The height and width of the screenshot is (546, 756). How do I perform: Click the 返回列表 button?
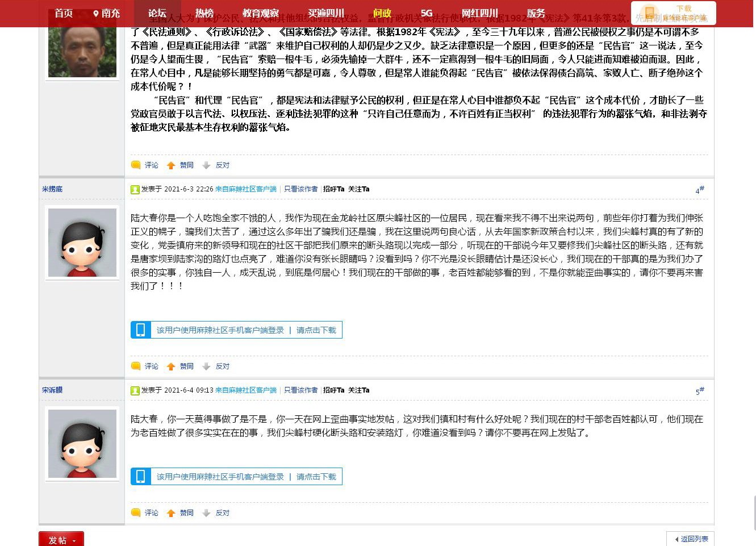point(691,539)
